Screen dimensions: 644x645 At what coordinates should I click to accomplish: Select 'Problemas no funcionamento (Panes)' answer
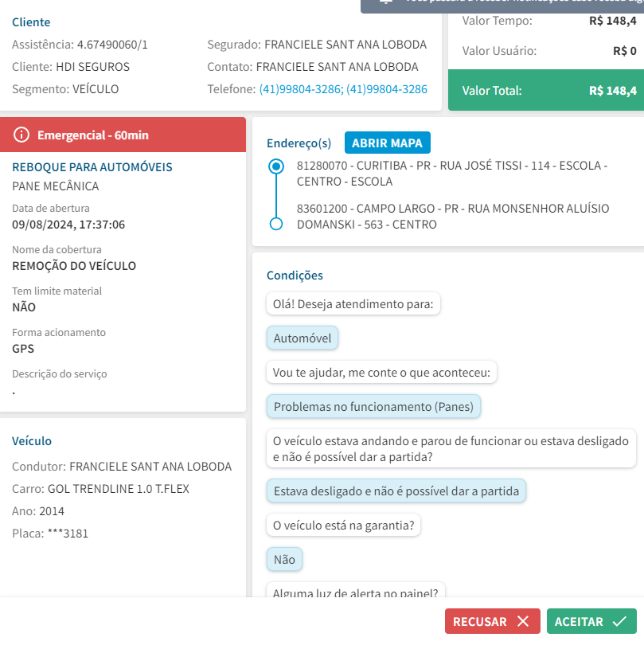point(373,407)
